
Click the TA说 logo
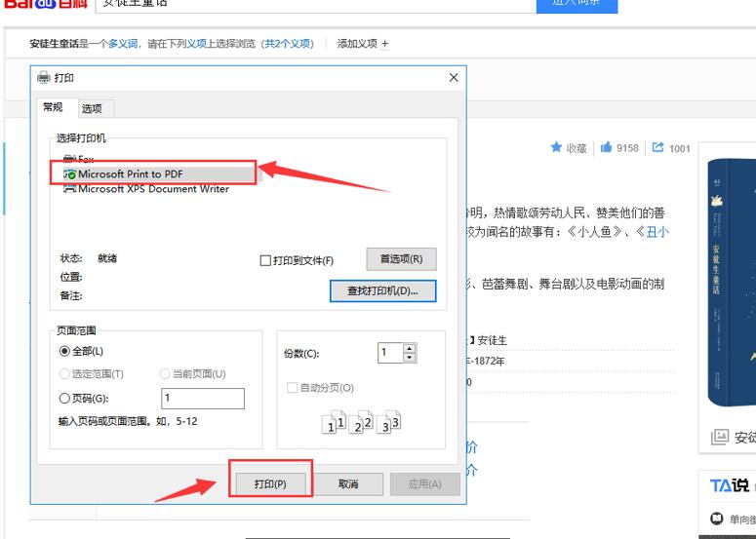pyautogui.click(x=729, y=485)
